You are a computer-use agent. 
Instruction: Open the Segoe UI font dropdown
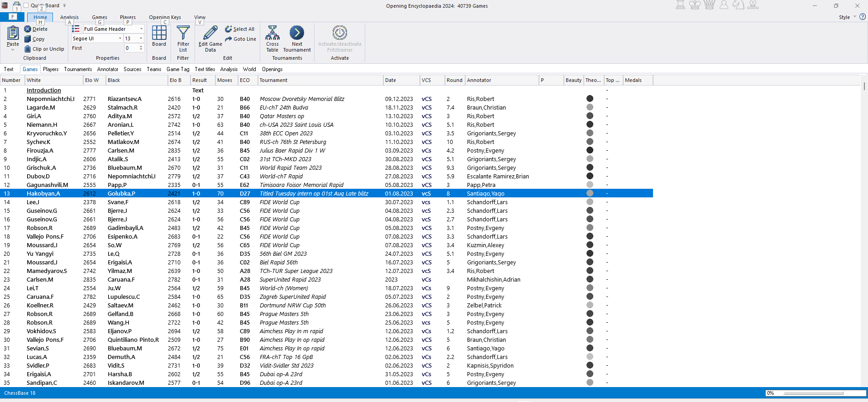[120, 38]
